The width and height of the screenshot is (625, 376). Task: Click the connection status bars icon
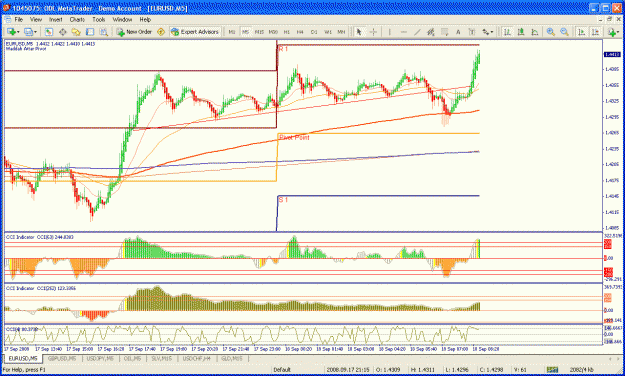tap(552, 370)
